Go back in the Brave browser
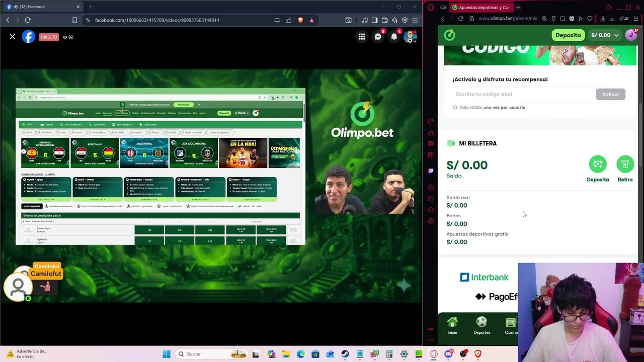The height and width of the screenshot is (362, 644). (x=8, y=20)
